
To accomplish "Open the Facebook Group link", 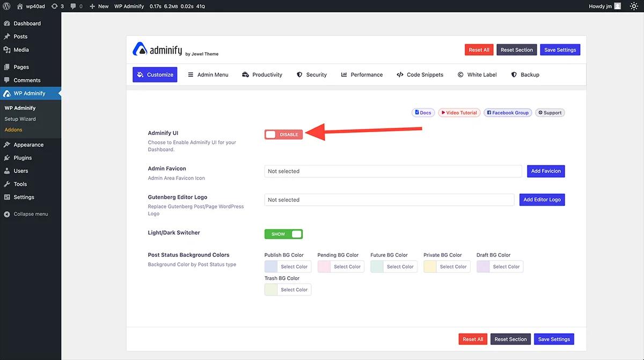I will (508, 113).
